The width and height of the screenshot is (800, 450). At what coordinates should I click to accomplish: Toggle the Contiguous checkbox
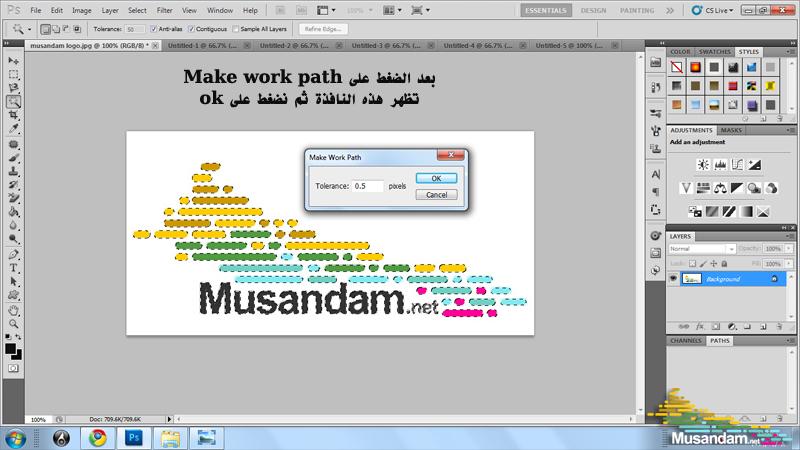(191, 29)
